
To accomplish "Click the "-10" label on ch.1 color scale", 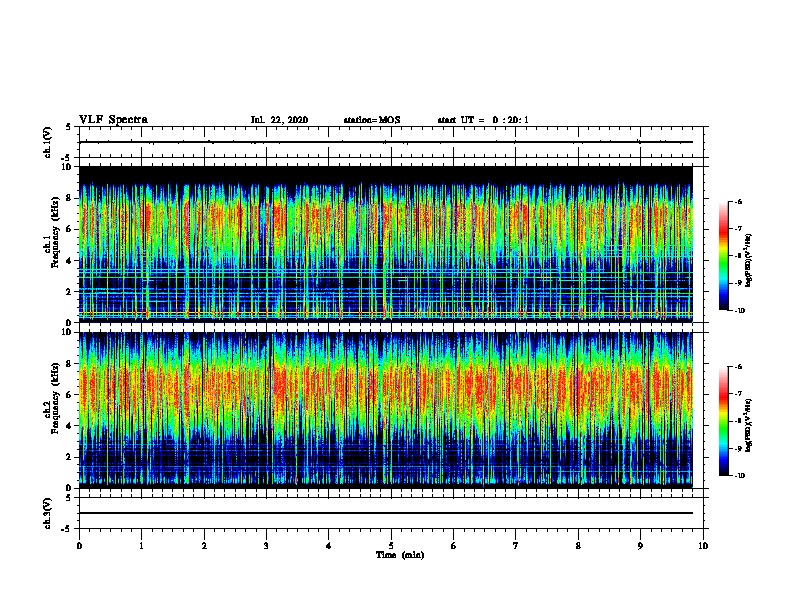I will coord(739,311).
